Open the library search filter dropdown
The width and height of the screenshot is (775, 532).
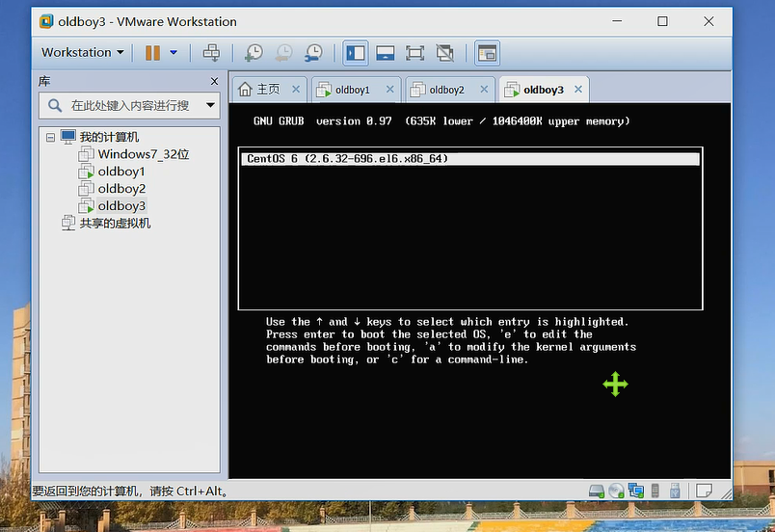(210, 105)
